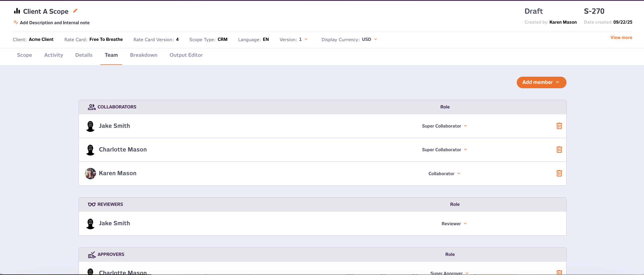The image size is (644, 275).
Task: Click the Reviewers glasses icon
Action: (x=91, y=205)
